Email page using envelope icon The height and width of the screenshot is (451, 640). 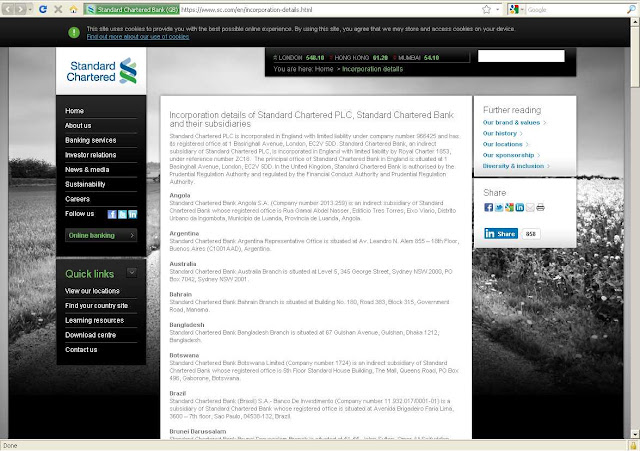530,207
